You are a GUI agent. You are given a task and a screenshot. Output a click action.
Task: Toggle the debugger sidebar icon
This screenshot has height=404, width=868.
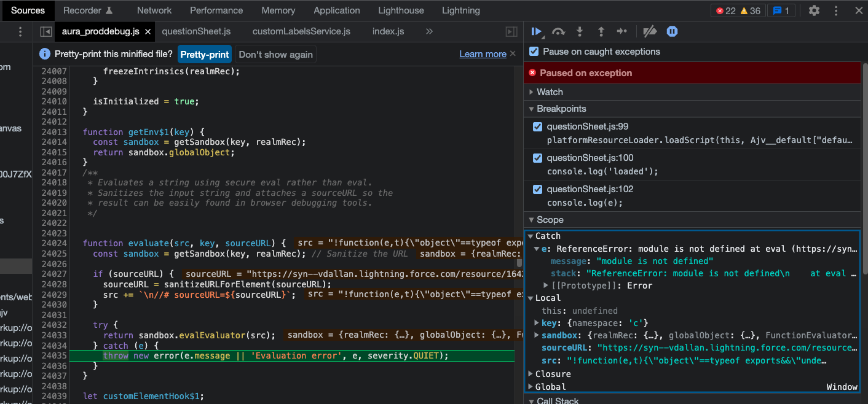[x=511, y=31]
